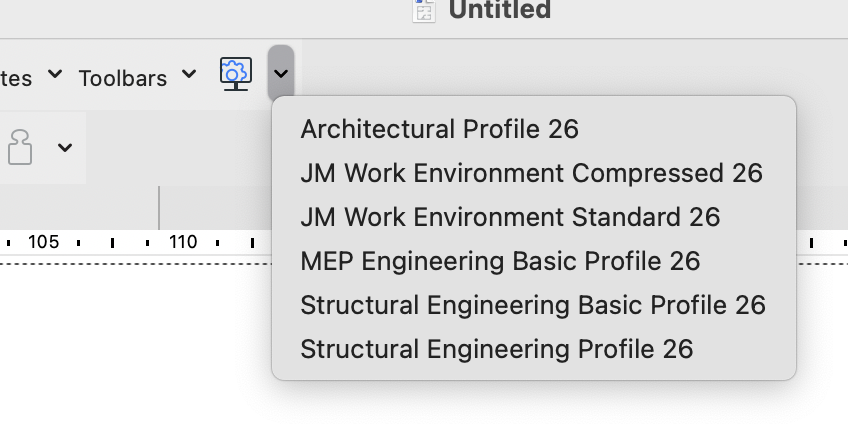848x424 pixels.
Task: Expand the chevron beside the stamp-shaped icon
Action: pos(65,148)
